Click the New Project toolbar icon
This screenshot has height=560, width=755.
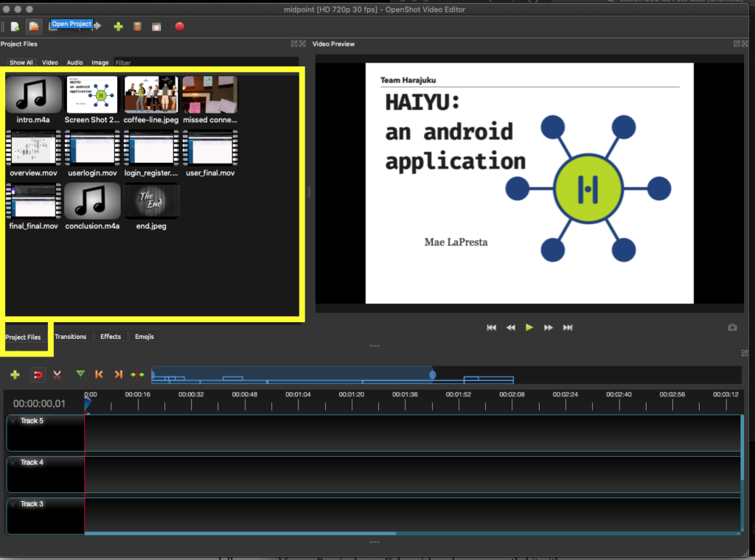point(15,27)
